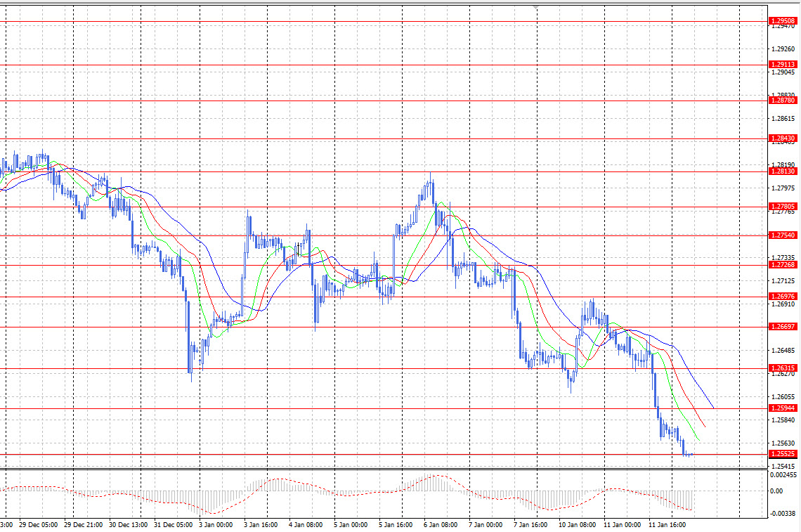
Task: Select the 1.27805 red price level tag
Action: coord(783,207)
